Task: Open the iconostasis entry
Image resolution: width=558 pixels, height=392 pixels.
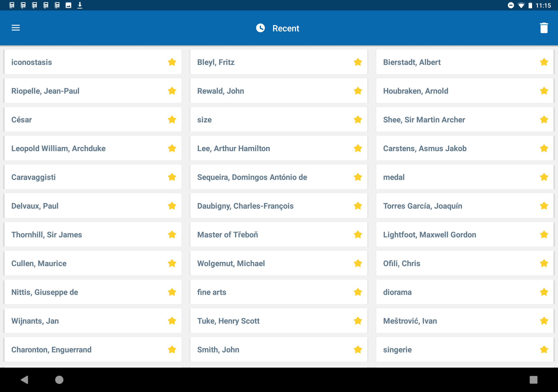Action: point(93,62)
